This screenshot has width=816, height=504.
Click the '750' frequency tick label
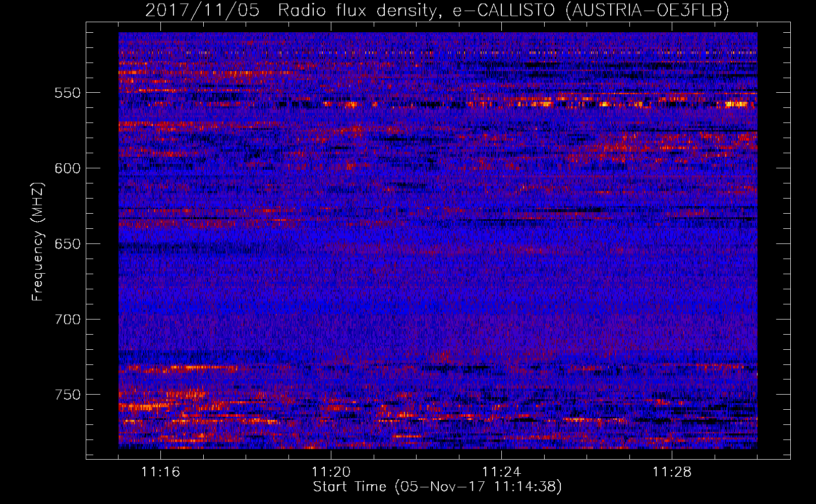pyautogui.click(x=68, y=395)
